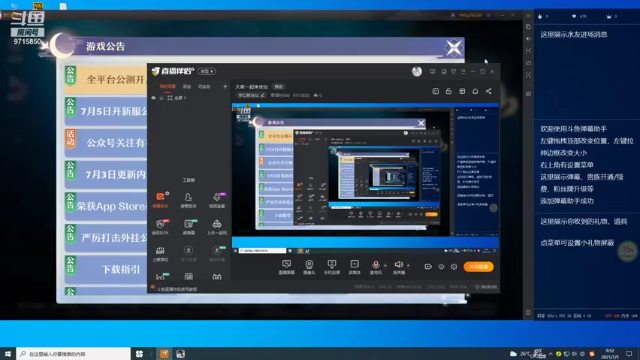
Task: Open the notification bell in broadcast header
Action: pyautogui.click(x=475, y=91)
